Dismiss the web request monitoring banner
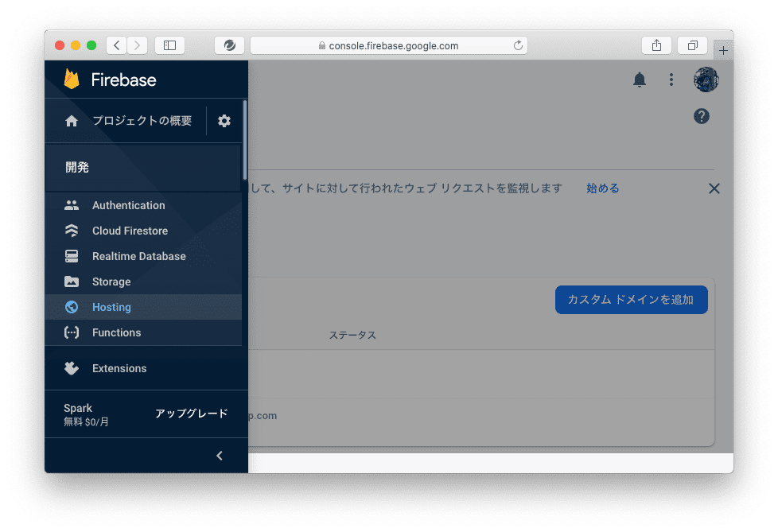 (714, 188)
